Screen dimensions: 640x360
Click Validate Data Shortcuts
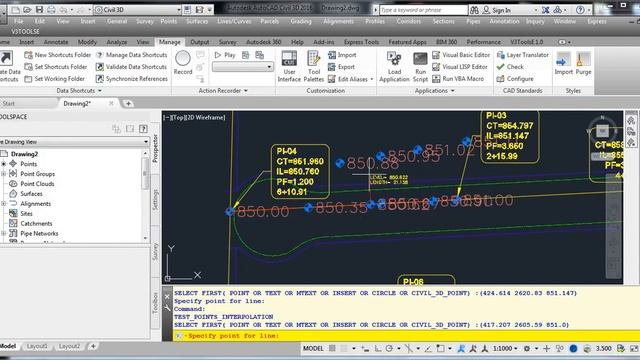tap(131, 67)
